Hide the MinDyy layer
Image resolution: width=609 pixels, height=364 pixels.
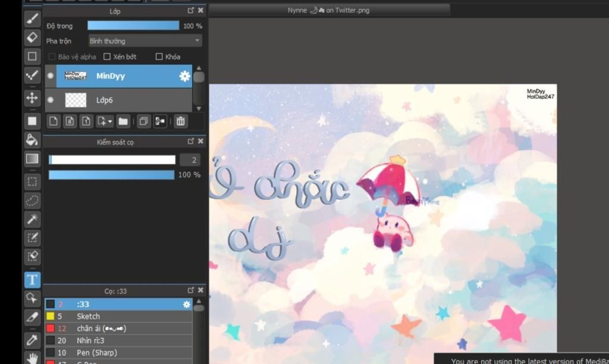click(51, 76)
